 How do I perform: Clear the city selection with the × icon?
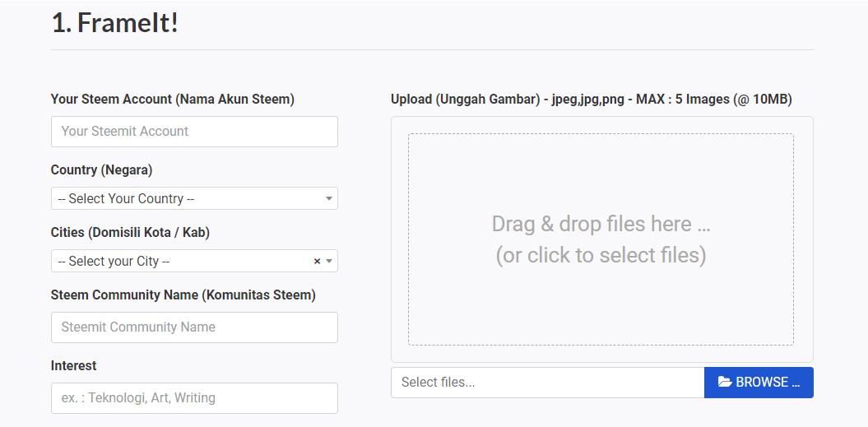(317, 261)
